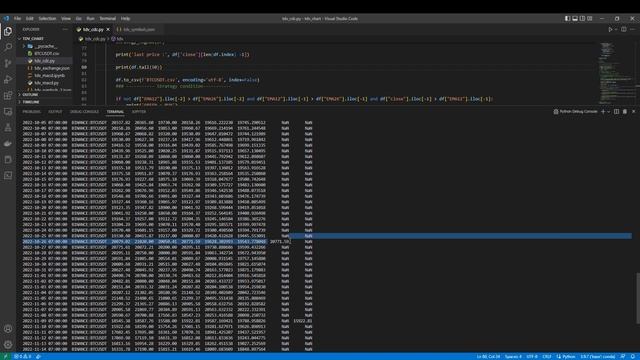This screenshot has width=640, height=360.
Task: Click the UTF-8 encoding in status bar
Action: pos(532,356)
